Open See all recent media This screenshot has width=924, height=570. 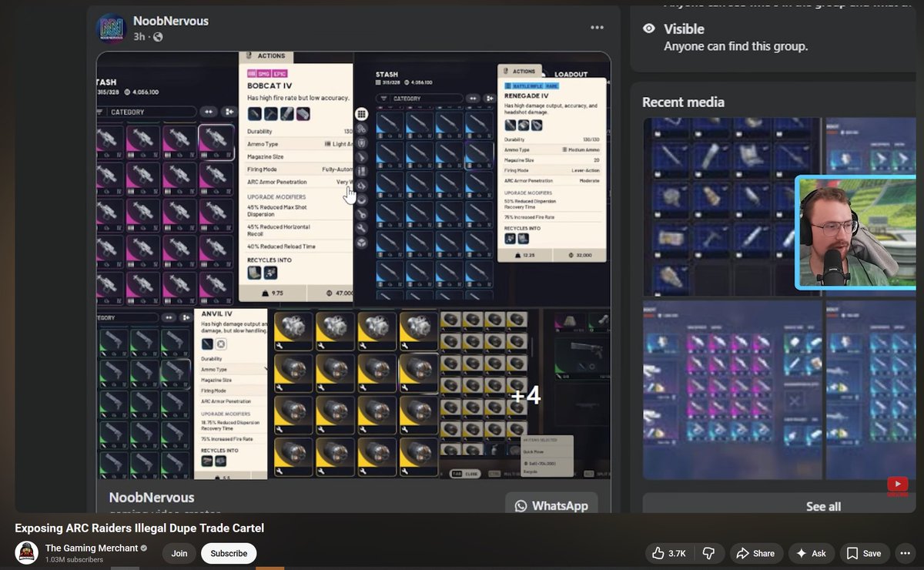coord(823,506)
